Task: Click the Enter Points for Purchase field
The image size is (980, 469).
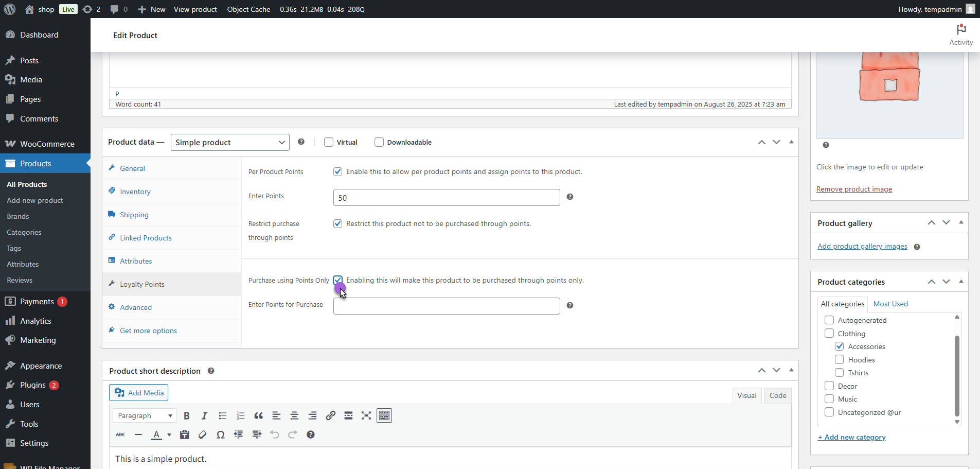Action: coord(447,306)
